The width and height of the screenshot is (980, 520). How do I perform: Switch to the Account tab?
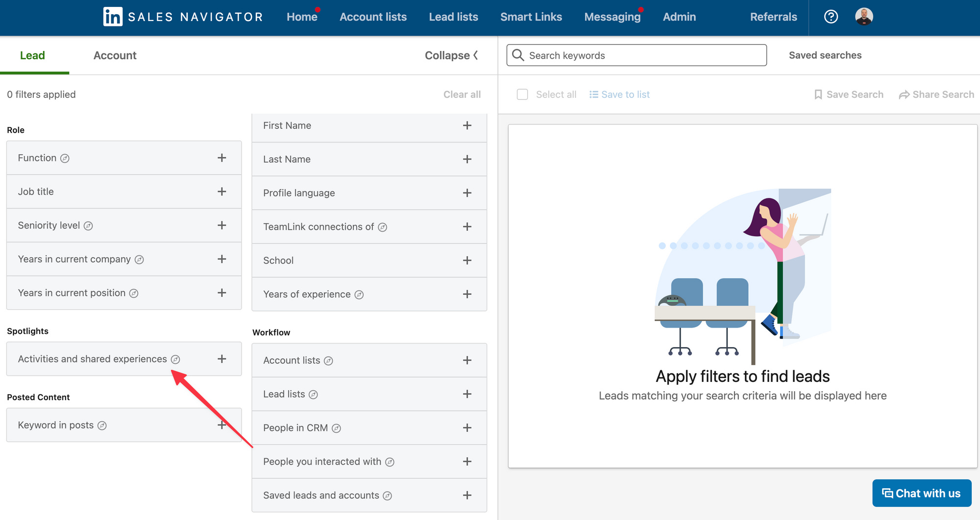[x=115, y=55]
